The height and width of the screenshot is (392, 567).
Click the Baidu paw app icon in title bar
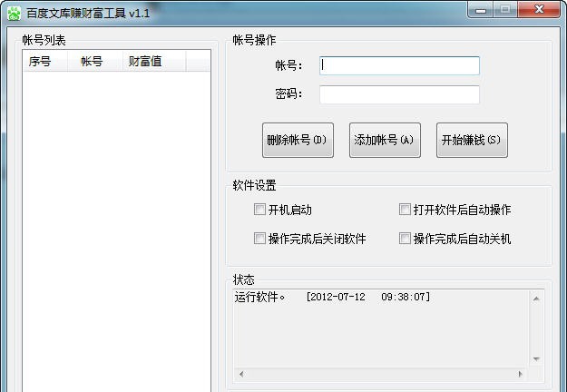coord(15,13)
